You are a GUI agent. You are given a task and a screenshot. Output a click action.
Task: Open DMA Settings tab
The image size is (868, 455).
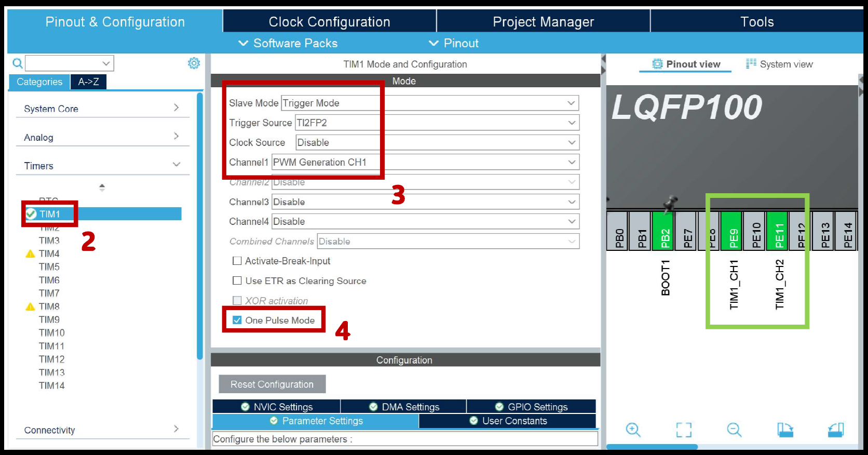pyautogui.click(x=403, y=407)
